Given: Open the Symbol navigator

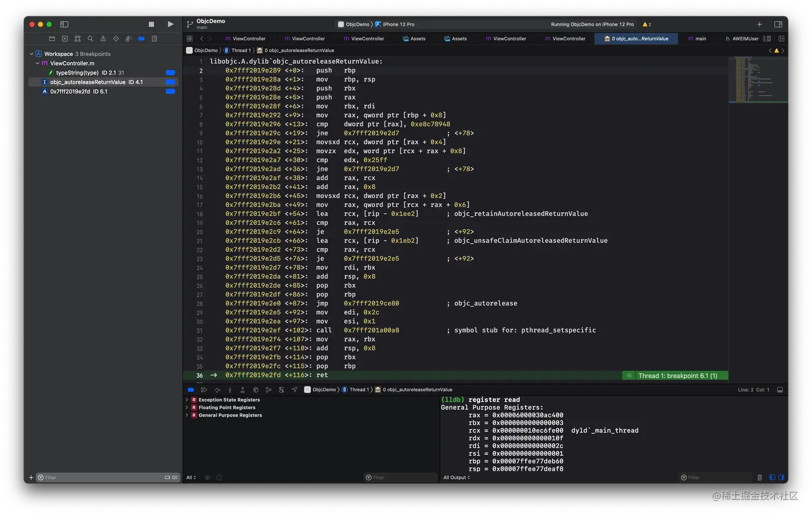Looking at the screenshot, I should [77, 39].
